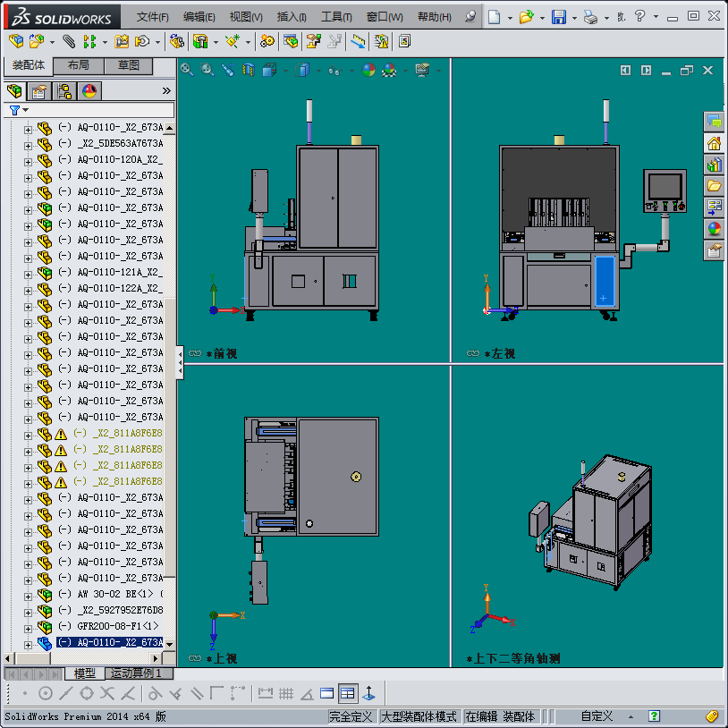Click the 大型装配体模式 status button

coord(419,716)
